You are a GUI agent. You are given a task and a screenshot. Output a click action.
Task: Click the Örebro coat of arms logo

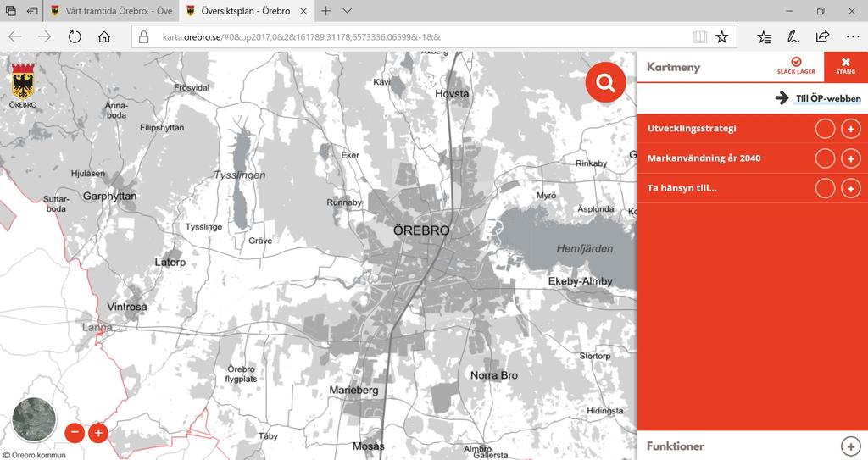23,86
